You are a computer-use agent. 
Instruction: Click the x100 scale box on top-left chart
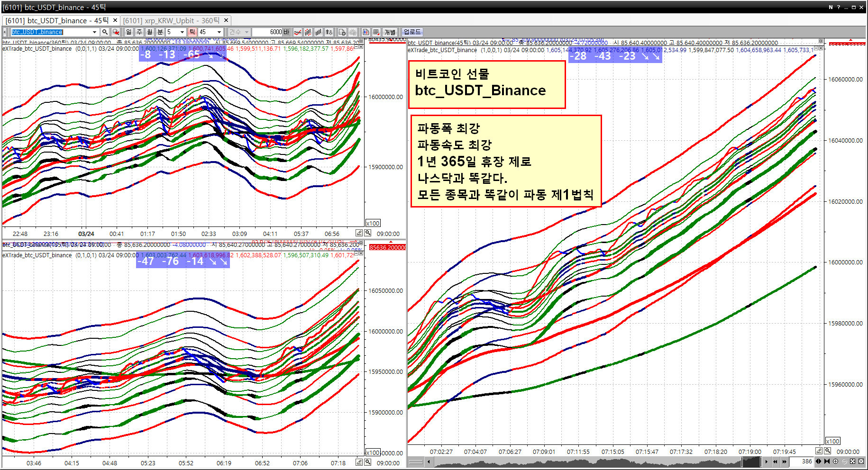373,223
